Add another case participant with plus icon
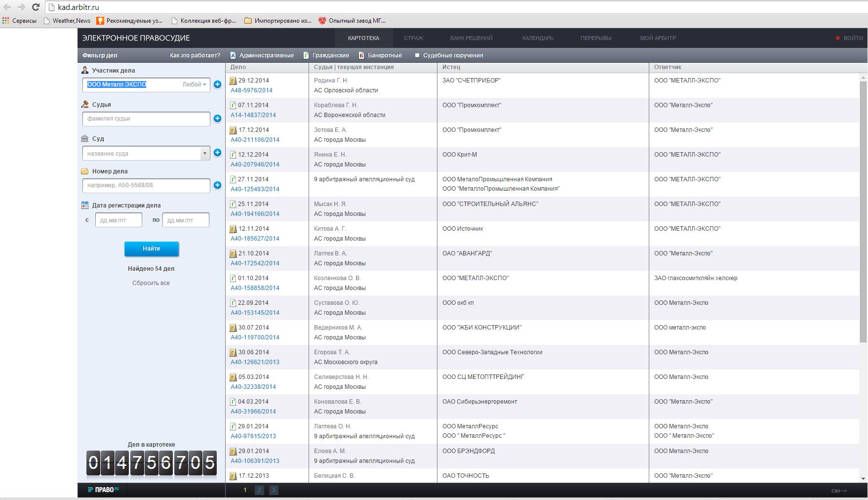 pos(217,84)
